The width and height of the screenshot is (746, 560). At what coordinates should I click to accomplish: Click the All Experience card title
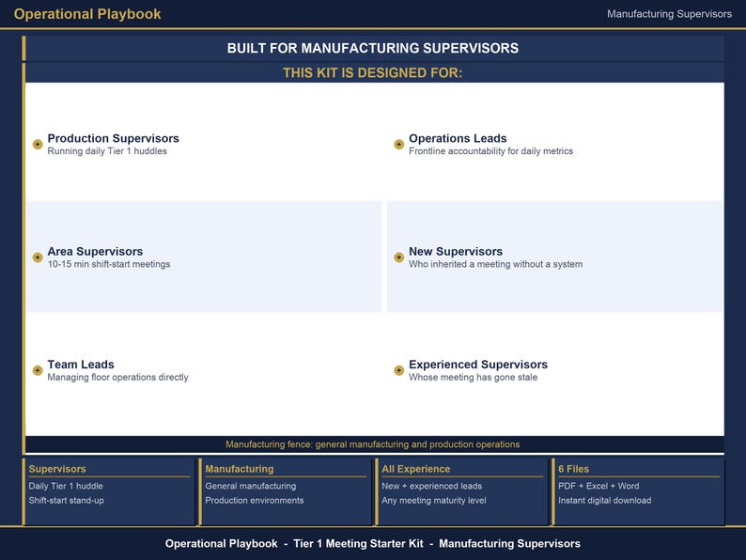pos(416,469)
